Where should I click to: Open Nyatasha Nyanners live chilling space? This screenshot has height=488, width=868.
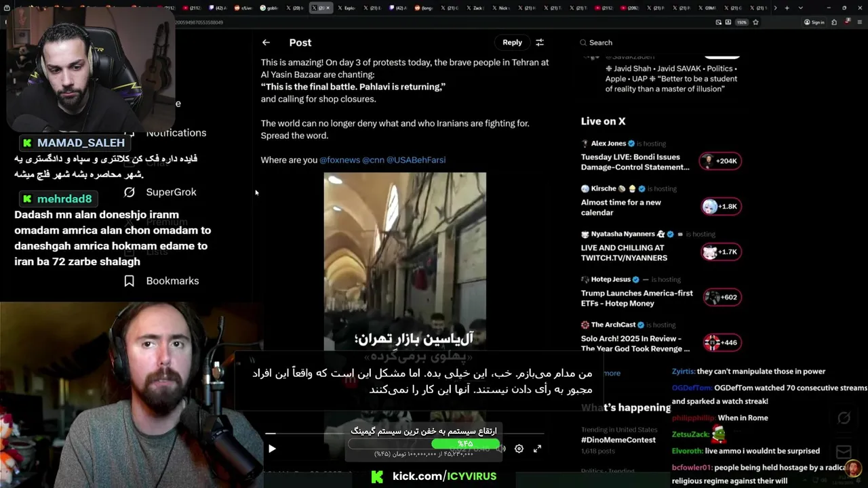click(x=624, y=253)
